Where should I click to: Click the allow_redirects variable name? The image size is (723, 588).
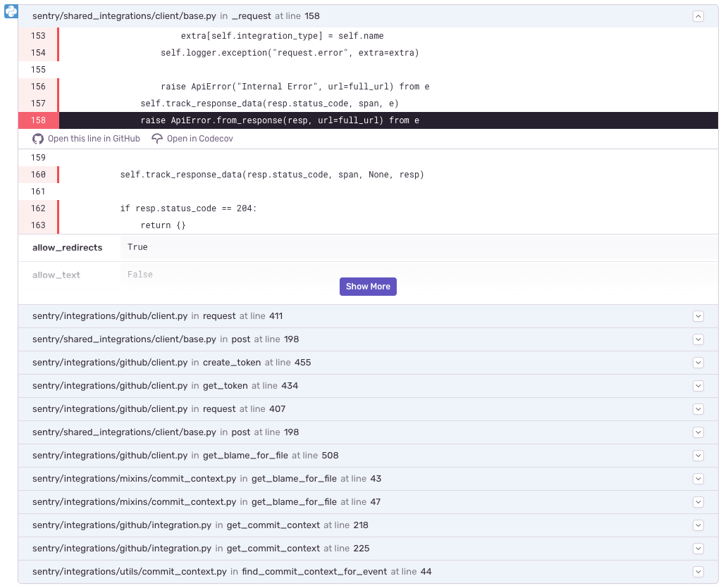coord(68,248)
